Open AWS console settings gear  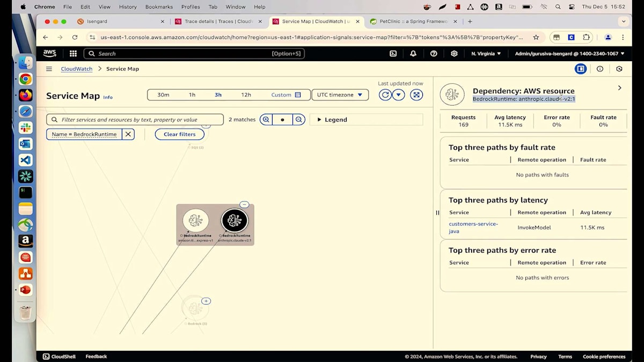[454, 54]
